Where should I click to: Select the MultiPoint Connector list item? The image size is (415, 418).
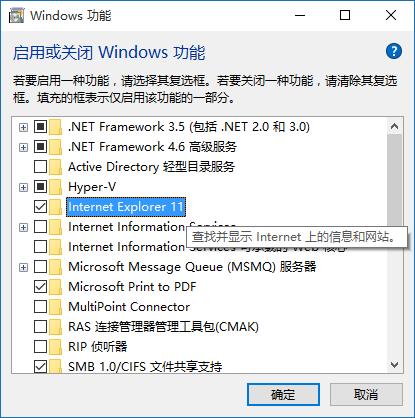129,307
